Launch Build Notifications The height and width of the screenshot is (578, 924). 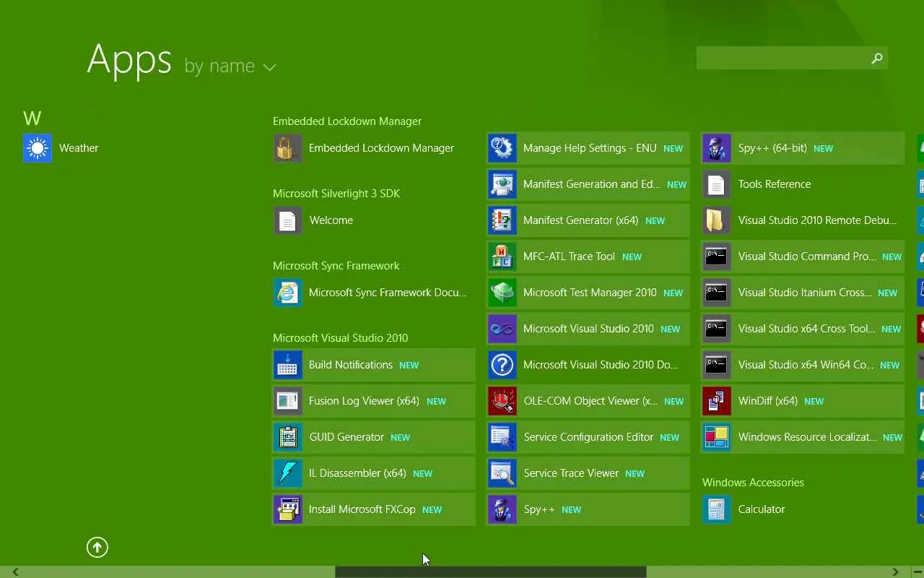(x=373, y=365)
